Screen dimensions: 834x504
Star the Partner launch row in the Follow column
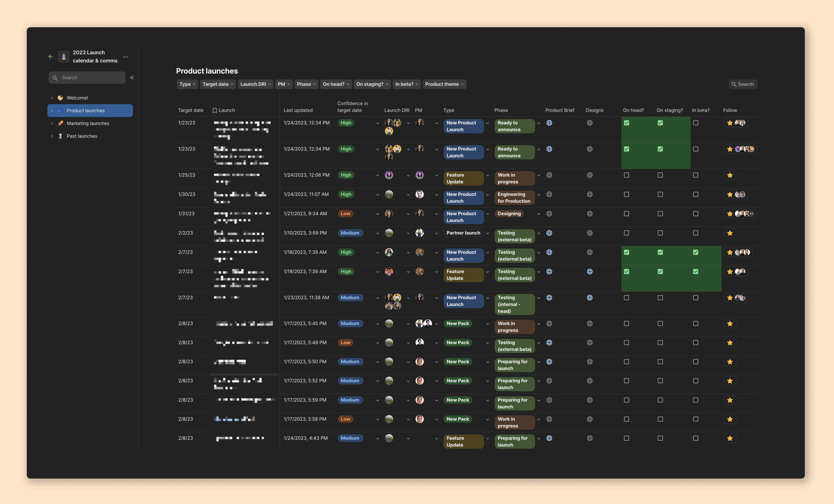tap(730, 233)
